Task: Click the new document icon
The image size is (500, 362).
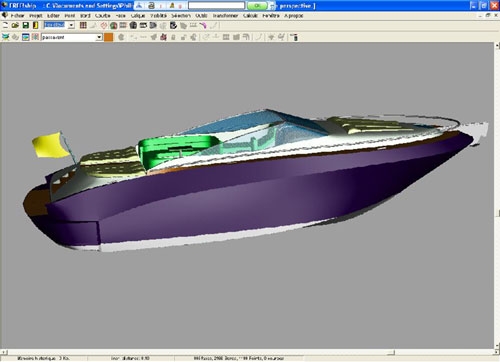Action: point(5,25)
